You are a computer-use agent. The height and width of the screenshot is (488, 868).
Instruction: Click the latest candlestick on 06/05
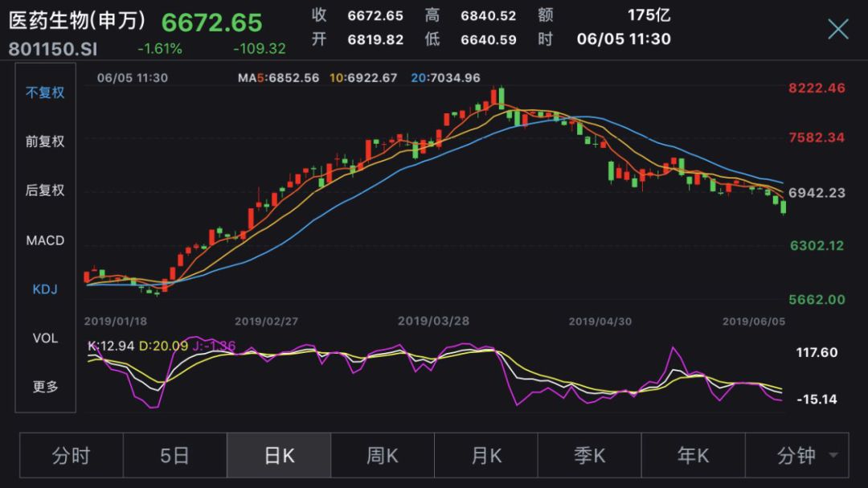tap(784, 207)
